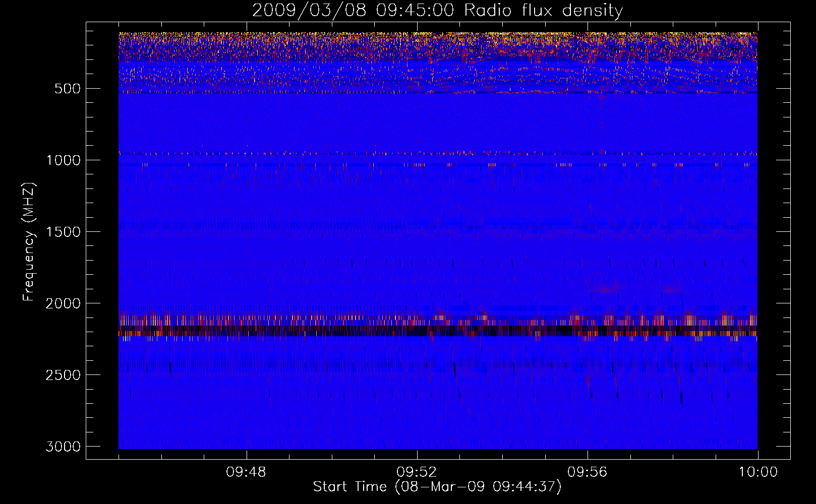Select the 3000 frequency tick label

[x=63, y=447]
